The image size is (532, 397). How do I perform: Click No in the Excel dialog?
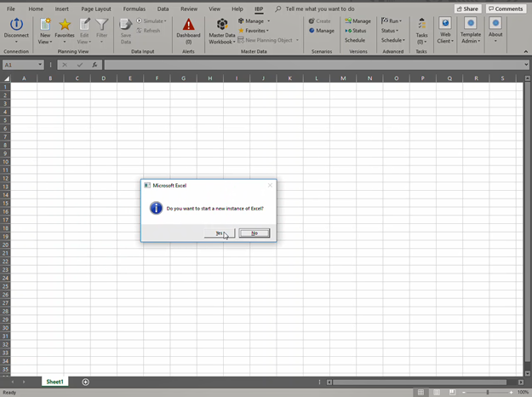(x=255, y=233)
